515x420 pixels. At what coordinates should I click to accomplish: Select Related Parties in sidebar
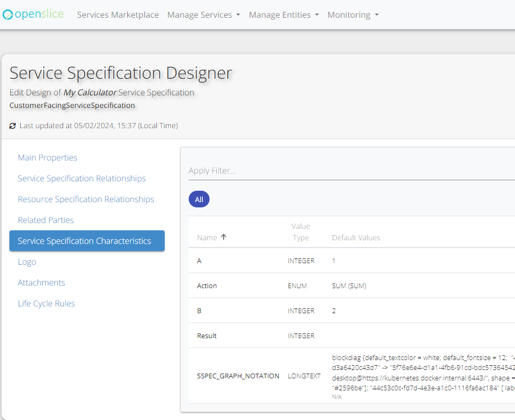(46, 220)
